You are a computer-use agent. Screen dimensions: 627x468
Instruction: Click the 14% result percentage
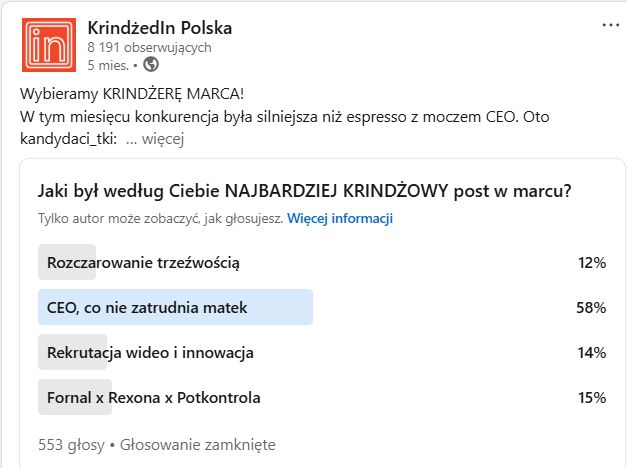click(591, 352)
